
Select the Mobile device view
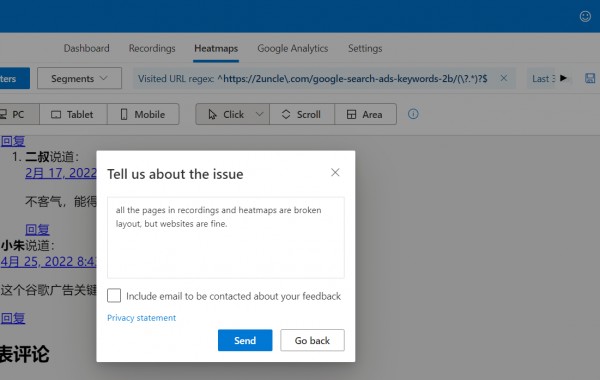point(143,114)
